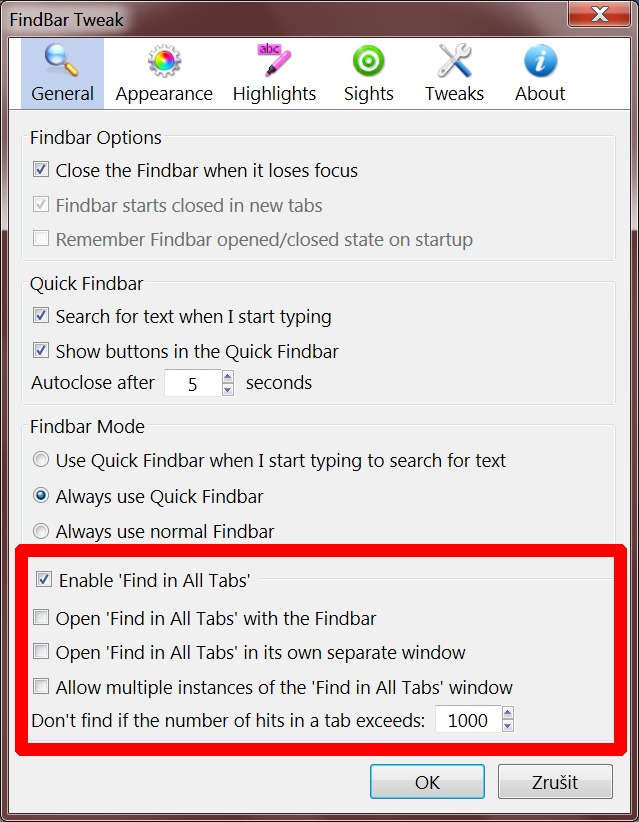Open the General tab magnifier icon
639x822 pixels.
point(62,60)
